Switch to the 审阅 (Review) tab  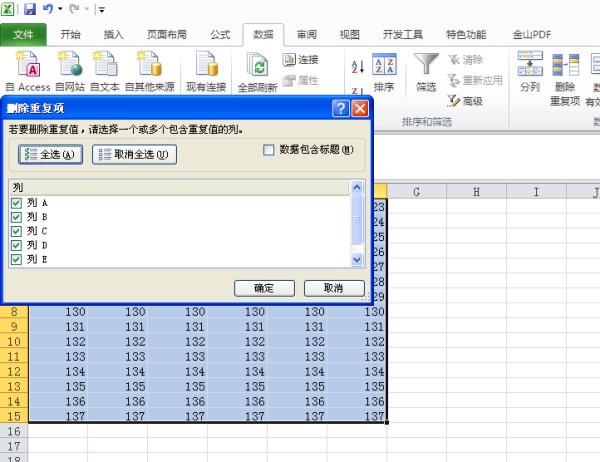point(307,34)
